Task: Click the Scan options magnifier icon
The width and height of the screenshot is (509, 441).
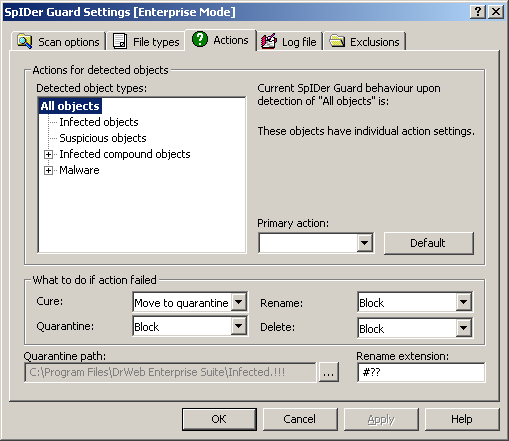Action: [x=25, y=41]
